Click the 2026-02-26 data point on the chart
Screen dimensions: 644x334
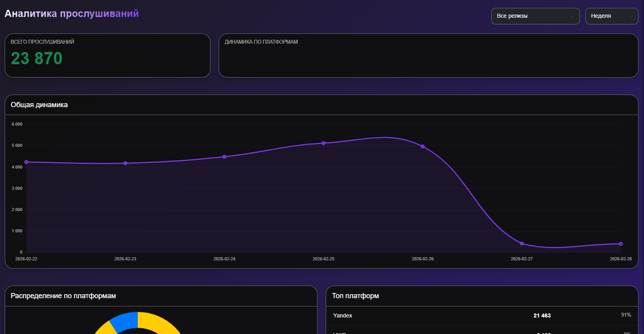point(423,147)
